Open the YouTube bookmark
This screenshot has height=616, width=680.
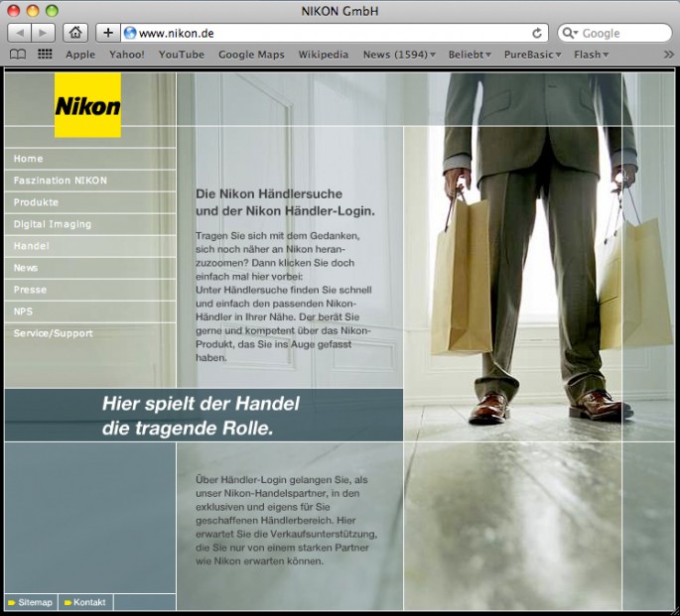[x=182, y=55]
